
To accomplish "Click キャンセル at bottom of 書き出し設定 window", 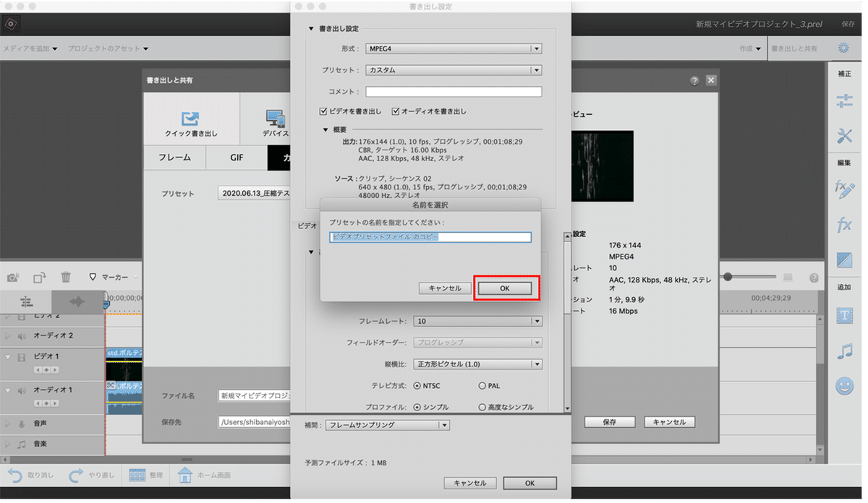I will (470, 483).
